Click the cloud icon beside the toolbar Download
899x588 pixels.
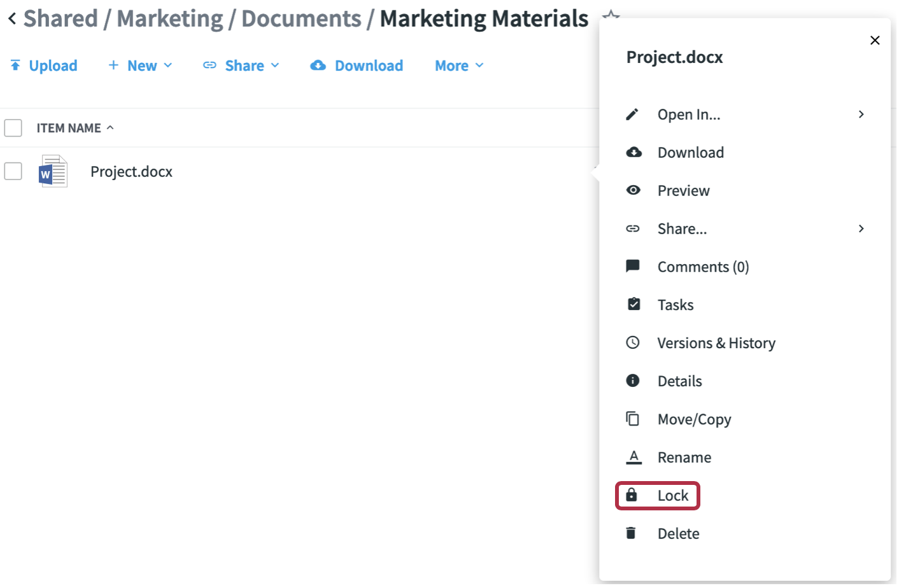pos(319,65)
